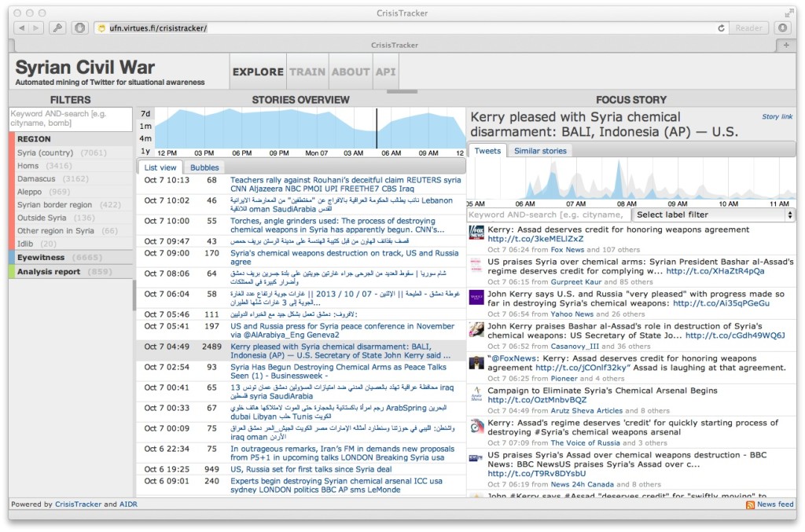Click the Gurpreet Kaur avatar
805x532 pixels.
point(476,265)
